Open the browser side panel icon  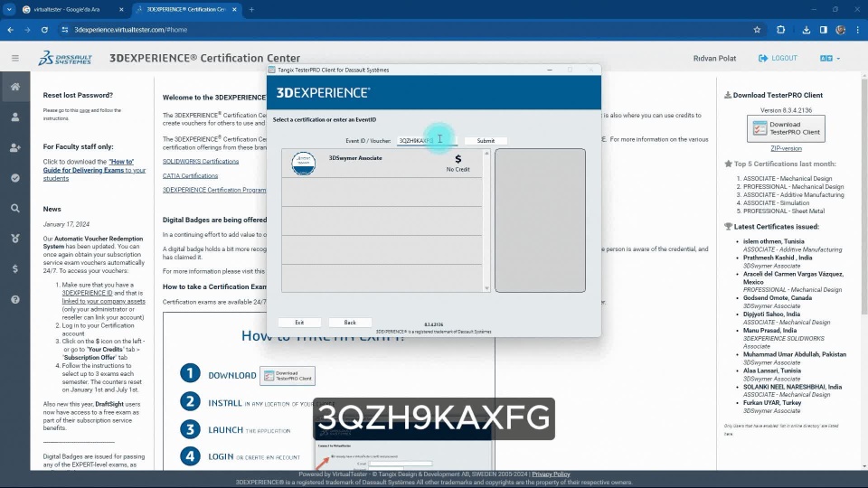tap(823, 30)
